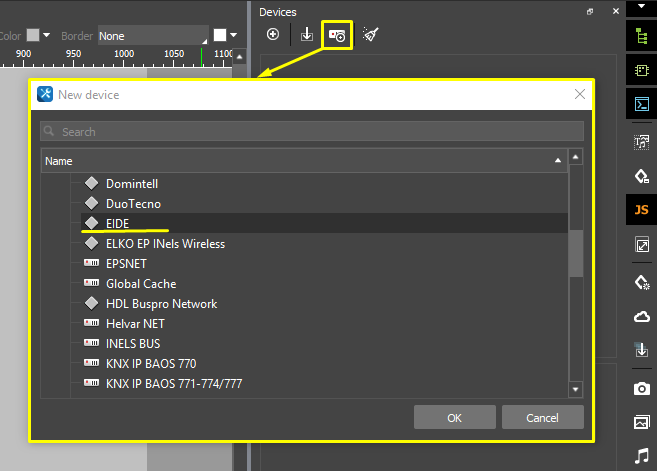Click the gray Color swatch
The image size is (657, 471).
[33, 36]
